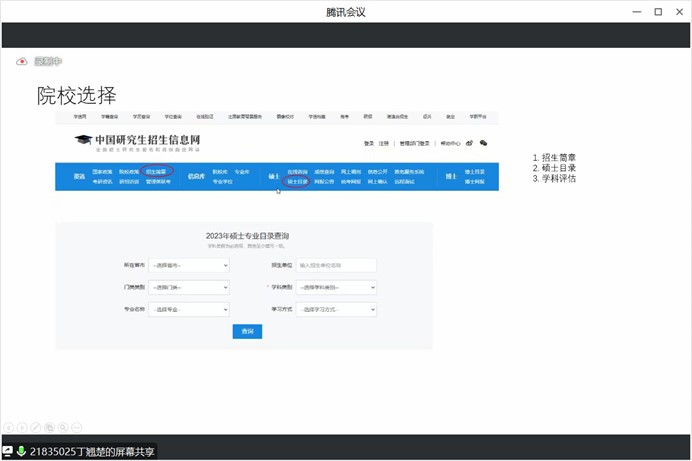692x461 pixels.
Task: Click the slideshow zoom magnifier icon
Action: (63, 427)
